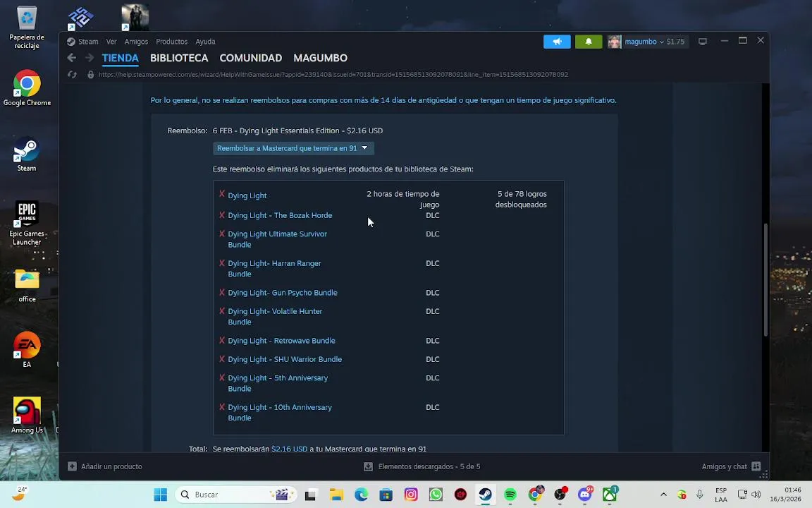Screen dimensions: 812x508
Task: Open the Amigos menu
Action: click(136, 42)
